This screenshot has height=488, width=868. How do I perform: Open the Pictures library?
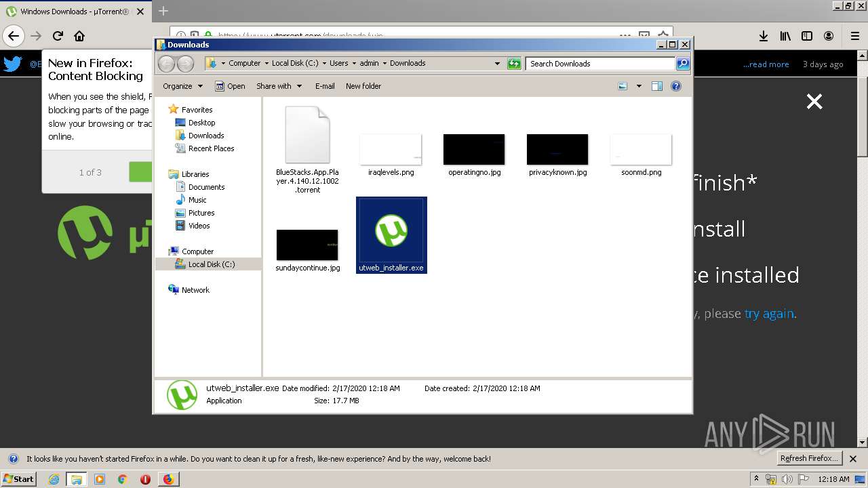[x=201, y=213]
